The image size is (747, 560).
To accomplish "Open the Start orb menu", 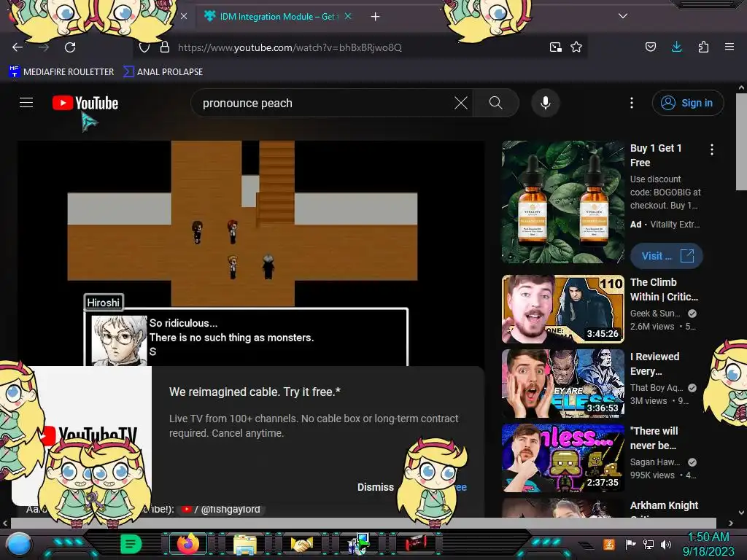I will 19,545.
